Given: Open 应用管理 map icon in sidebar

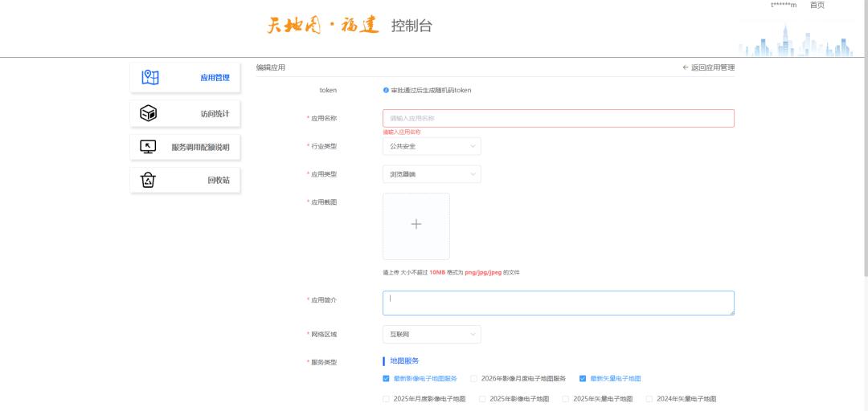Looking at the screenshot, I should [x=150, y=77].
